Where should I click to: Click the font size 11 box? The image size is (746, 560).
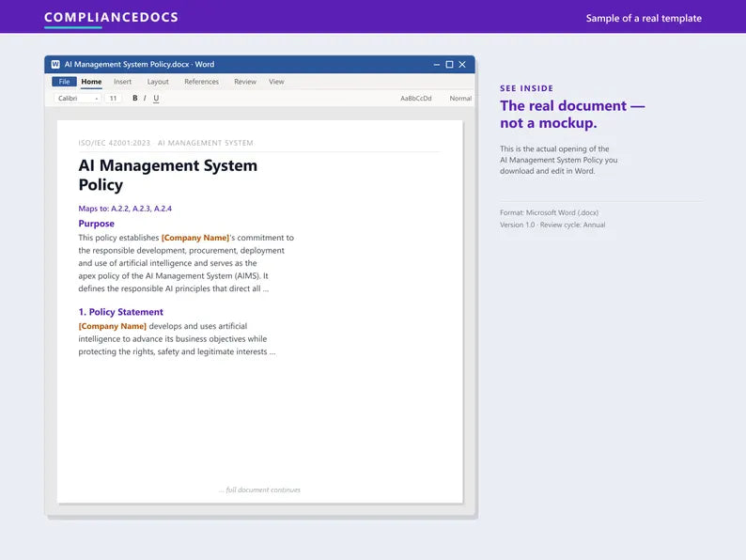coord(114,98)
